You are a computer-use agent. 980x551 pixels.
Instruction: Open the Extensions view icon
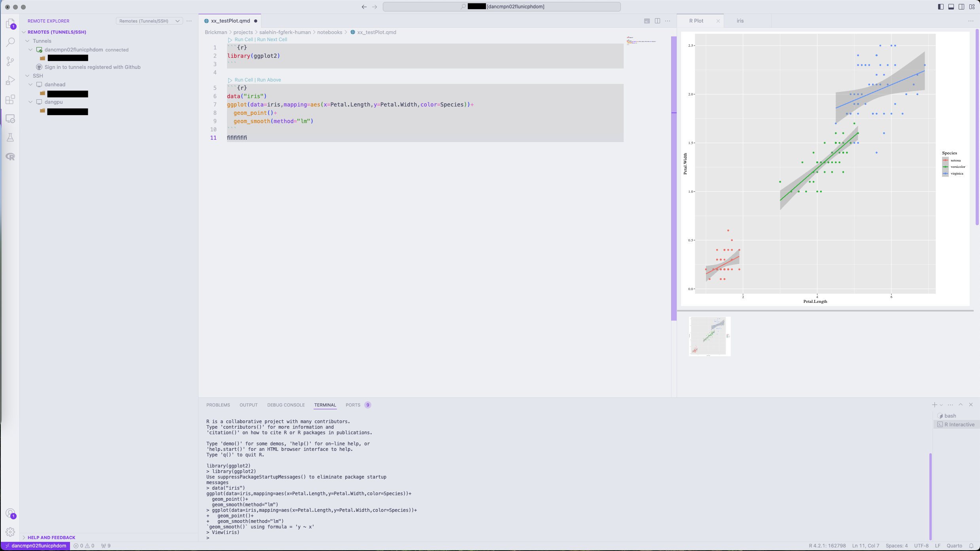click(x=10, y=99)
